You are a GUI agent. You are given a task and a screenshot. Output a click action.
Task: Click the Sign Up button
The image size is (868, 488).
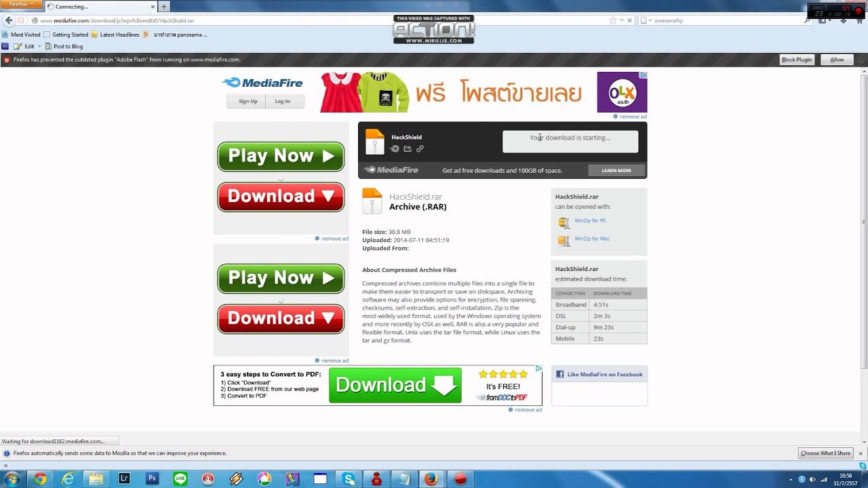coord(248,101)
